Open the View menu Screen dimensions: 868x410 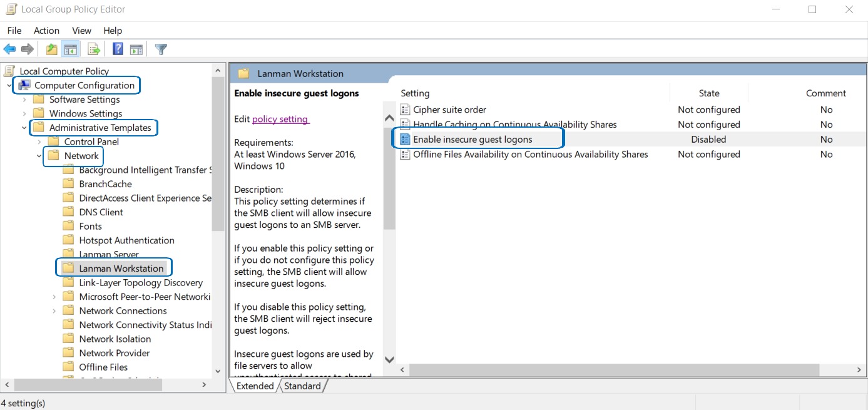(81, 30)
